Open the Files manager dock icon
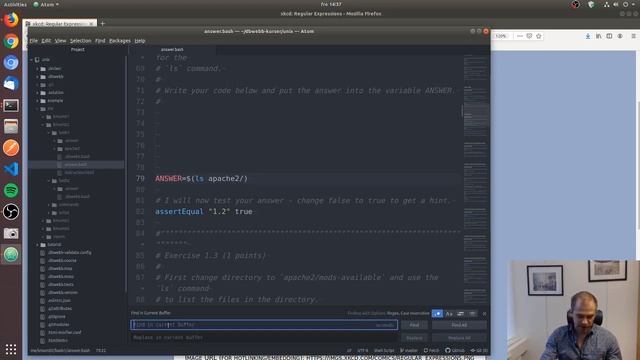Image resolution: width=640 pixels, height=360 pixels. pos(11,127)
